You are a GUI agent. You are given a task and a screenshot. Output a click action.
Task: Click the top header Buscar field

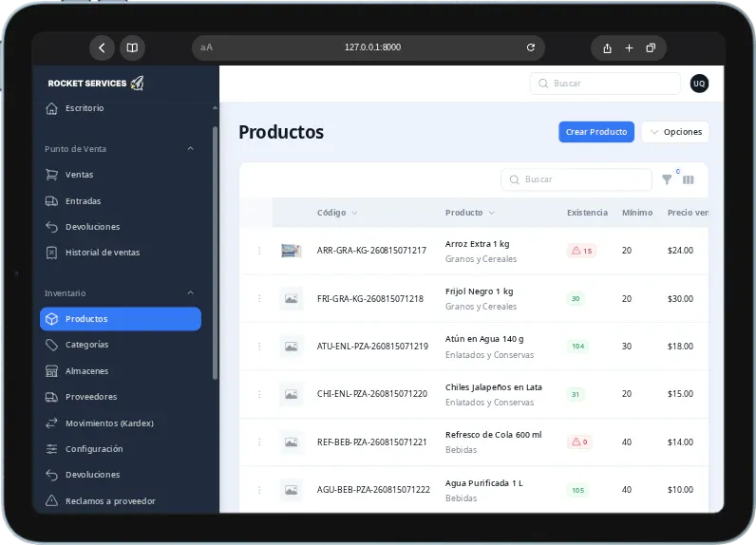(605, 84)
